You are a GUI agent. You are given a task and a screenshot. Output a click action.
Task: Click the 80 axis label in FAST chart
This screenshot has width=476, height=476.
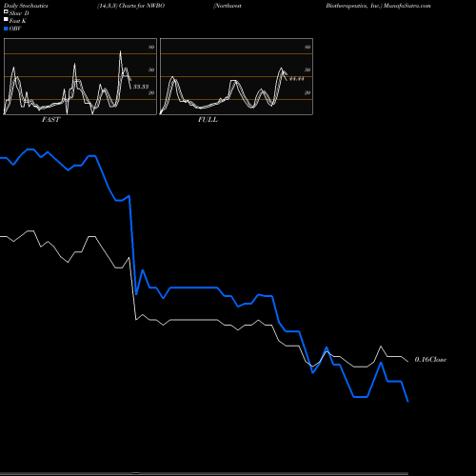151,47
